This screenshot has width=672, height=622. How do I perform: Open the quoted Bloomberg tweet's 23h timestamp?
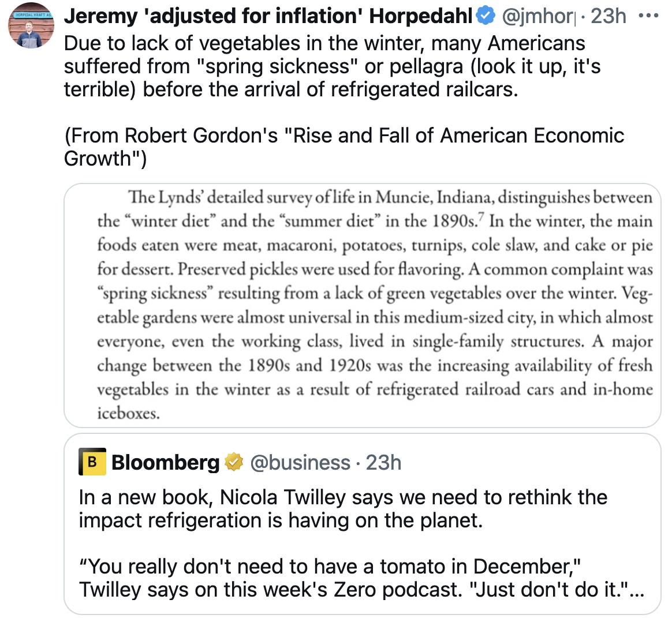pyautogui.click(x=384, y=462)
